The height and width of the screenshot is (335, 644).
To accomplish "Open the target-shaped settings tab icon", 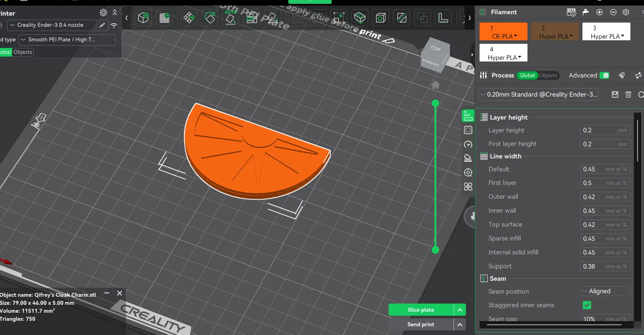I will click(468, 172).
